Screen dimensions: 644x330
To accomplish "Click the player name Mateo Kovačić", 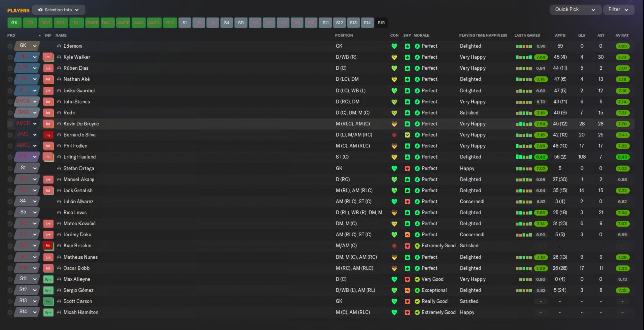I will (79, 224).
